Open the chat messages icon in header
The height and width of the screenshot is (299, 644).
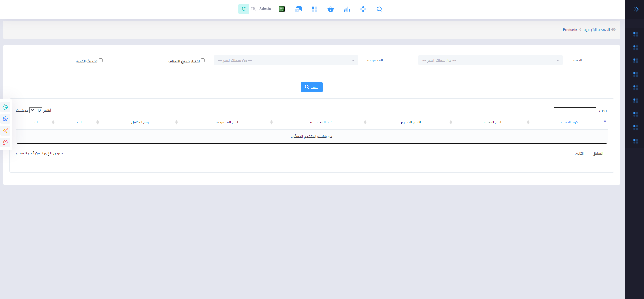click(x=298, y=9)
